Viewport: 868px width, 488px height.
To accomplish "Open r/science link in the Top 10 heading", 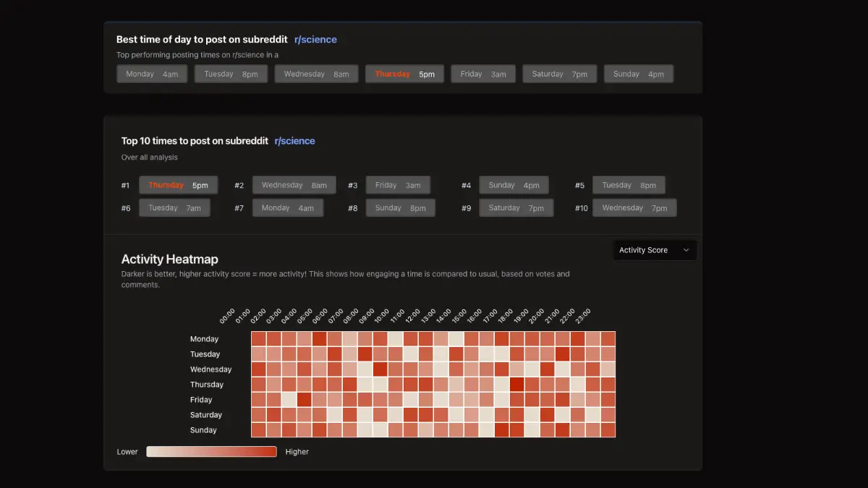I will pos(294,141).
